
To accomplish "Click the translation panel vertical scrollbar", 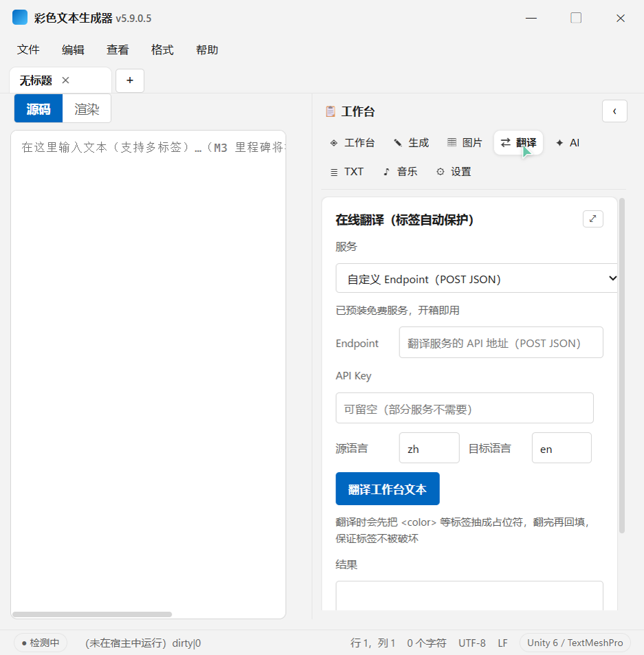I will [x=621, y=366].
